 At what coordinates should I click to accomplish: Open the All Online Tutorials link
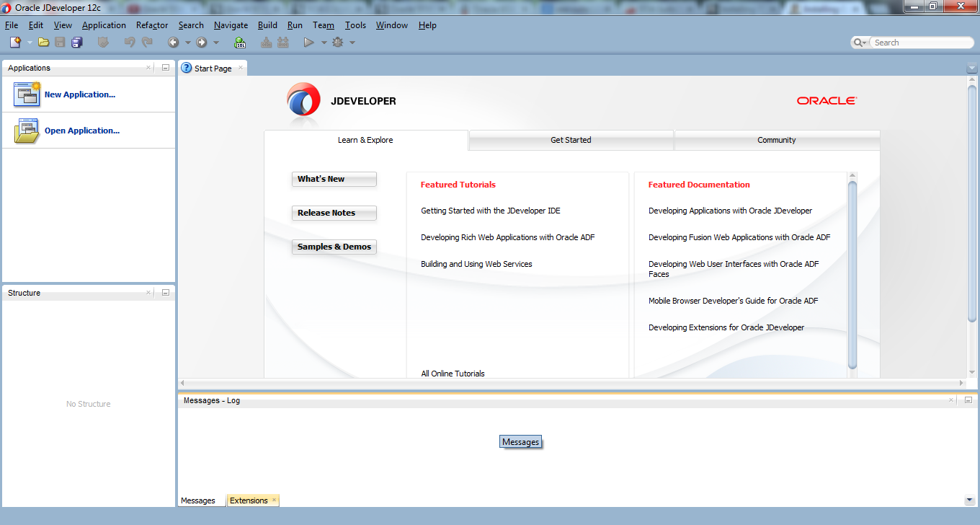click(453, 374)
